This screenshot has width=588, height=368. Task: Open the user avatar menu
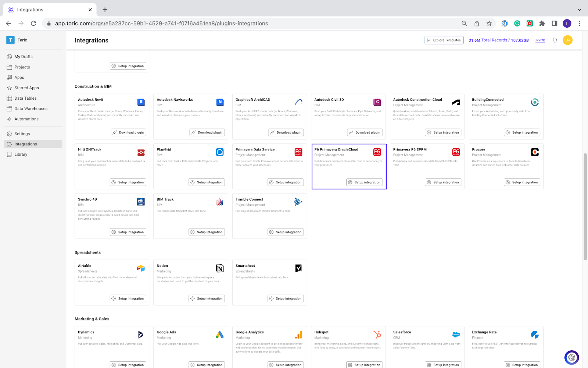coord(567,40)
